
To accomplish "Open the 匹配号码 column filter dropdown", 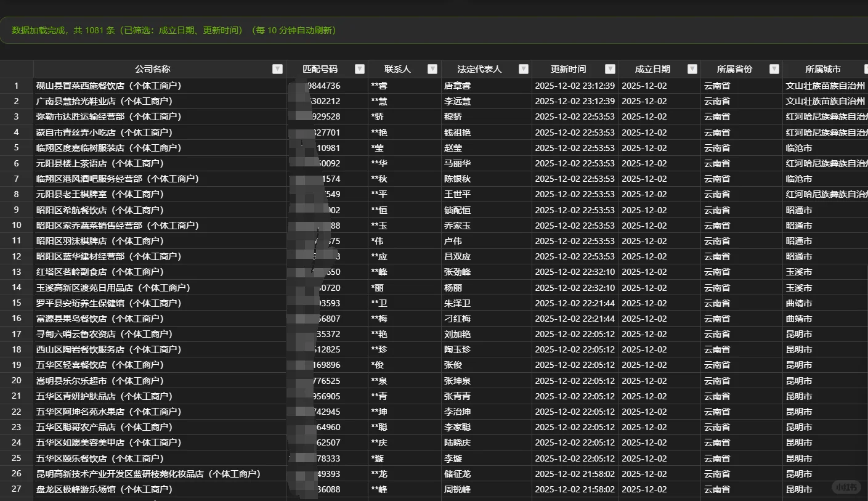I will point(360,69).
